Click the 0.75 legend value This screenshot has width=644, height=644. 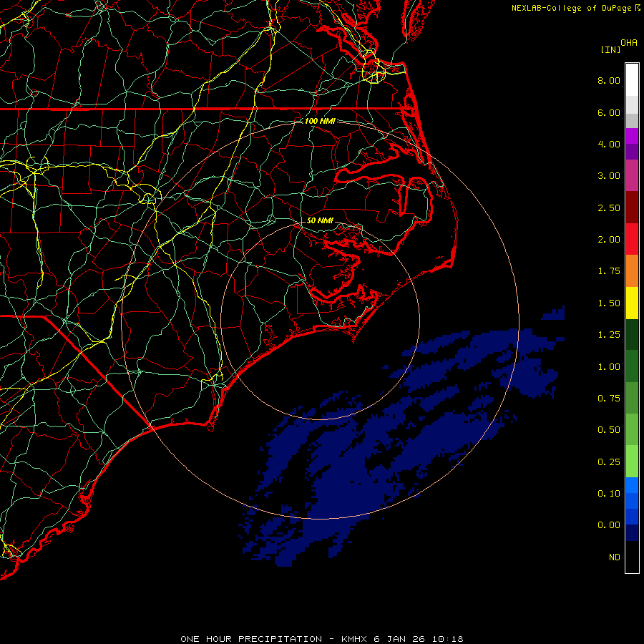tap(609, 399)
